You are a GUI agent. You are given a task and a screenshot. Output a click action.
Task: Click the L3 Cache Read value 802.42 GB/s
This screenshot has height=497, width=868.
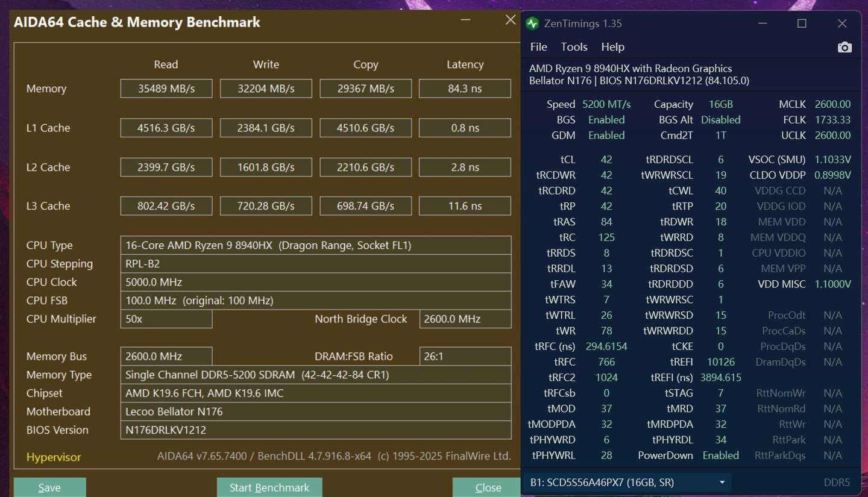pyautogui.click(x=166, y=206)
